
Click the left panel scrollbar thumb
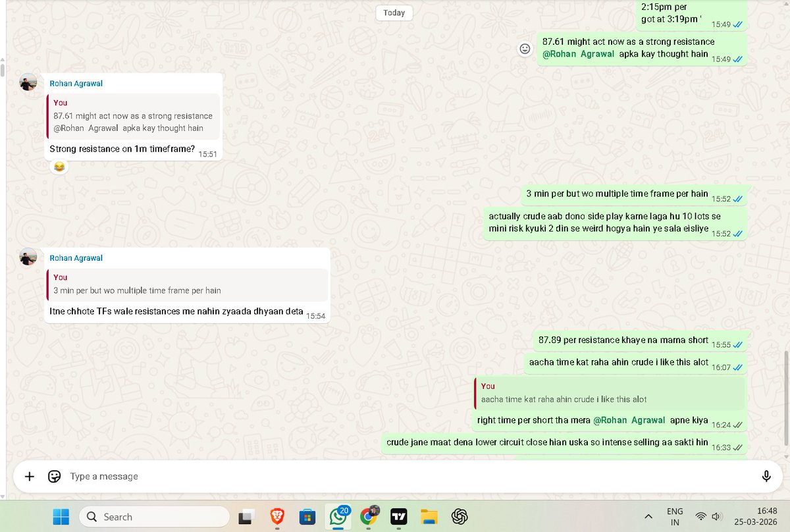(x=2, y=70)
